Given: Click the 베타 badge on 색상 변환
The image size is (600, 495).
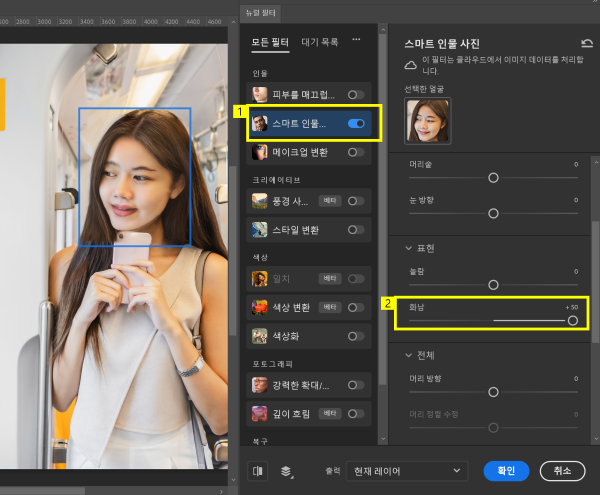Looking at the screenshot, I should [330, 307].
